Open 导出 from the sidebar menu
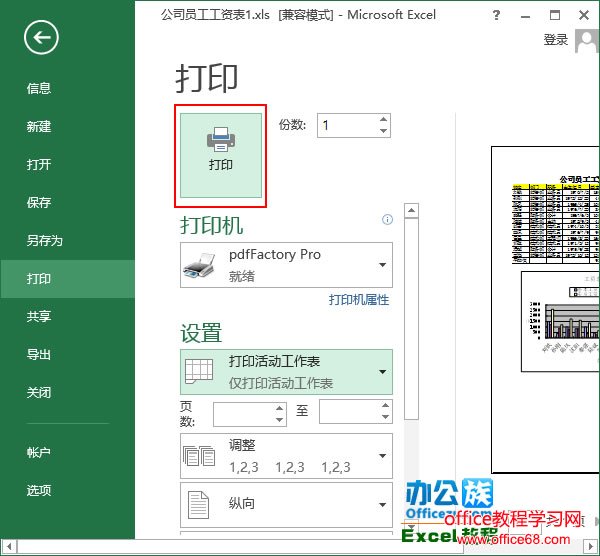 [x=39, y=355]
